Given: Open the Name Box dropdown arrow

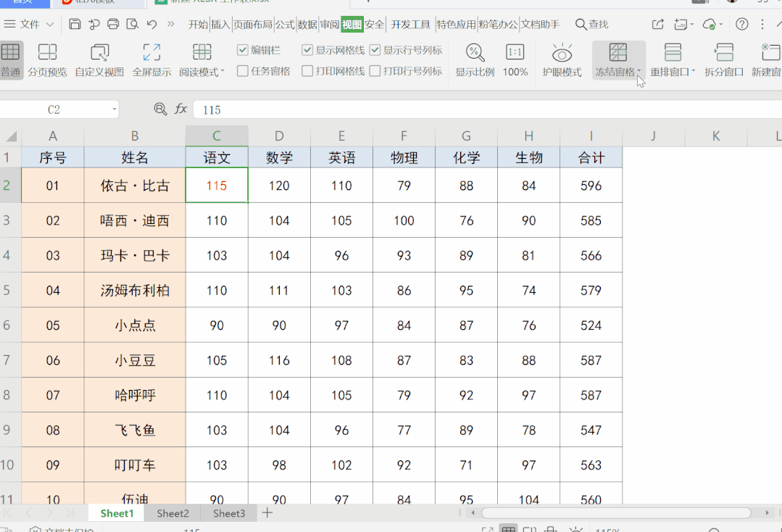Looking at the screenshot, I should (115, 109).
